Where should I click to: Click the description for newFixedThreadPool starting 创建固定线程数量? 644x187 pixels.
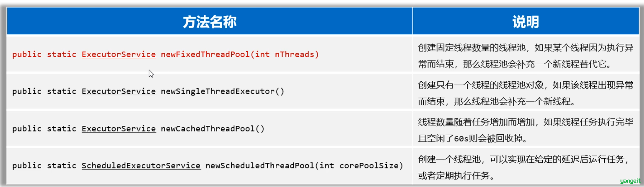click(x=526, y=56)
